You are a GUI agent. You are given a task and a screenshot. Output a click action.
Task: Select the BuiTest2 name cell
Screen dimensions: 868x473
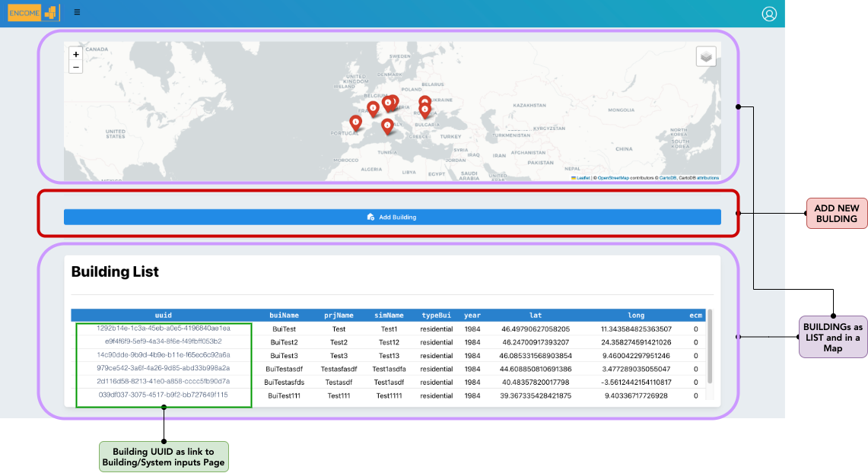[284, 342]
